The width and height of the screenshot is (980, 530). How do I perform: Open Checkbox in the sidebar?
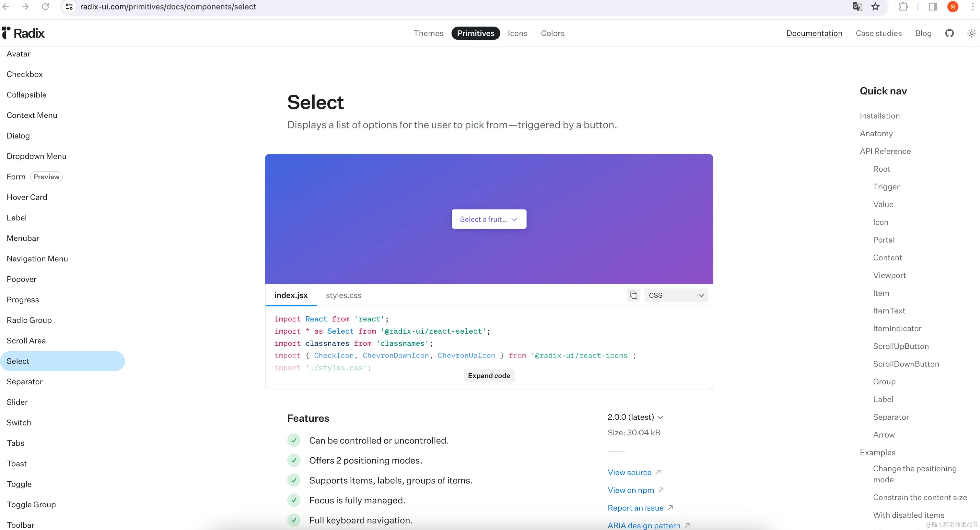coord(25,74)
